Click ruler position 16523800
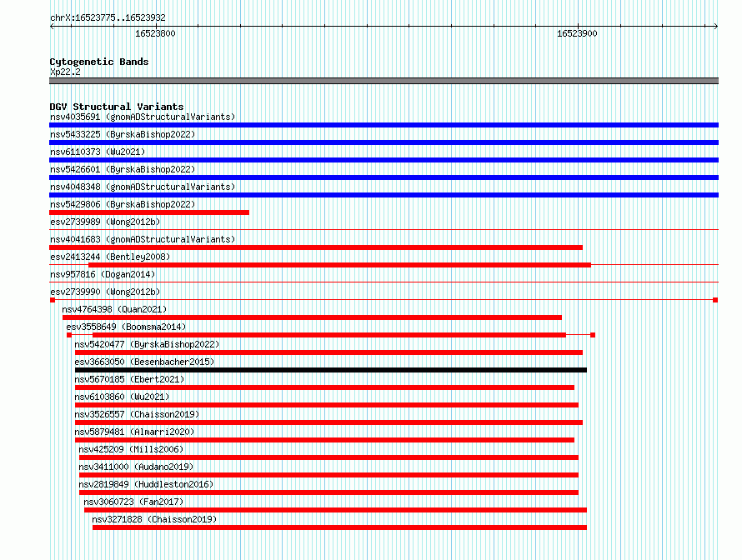Screen dimensions: 742x560 (x=155, y=33)
